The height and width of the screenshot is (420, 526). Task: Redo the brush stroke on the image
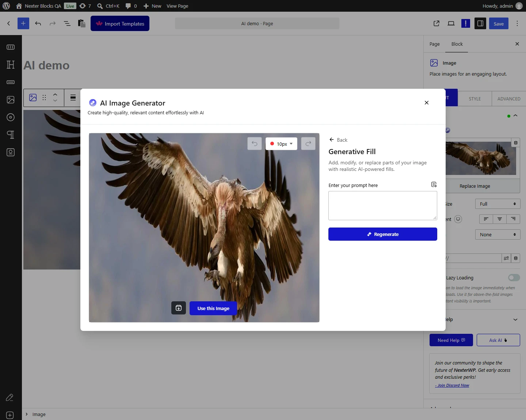pyautogui.click(x=308, y=144)
